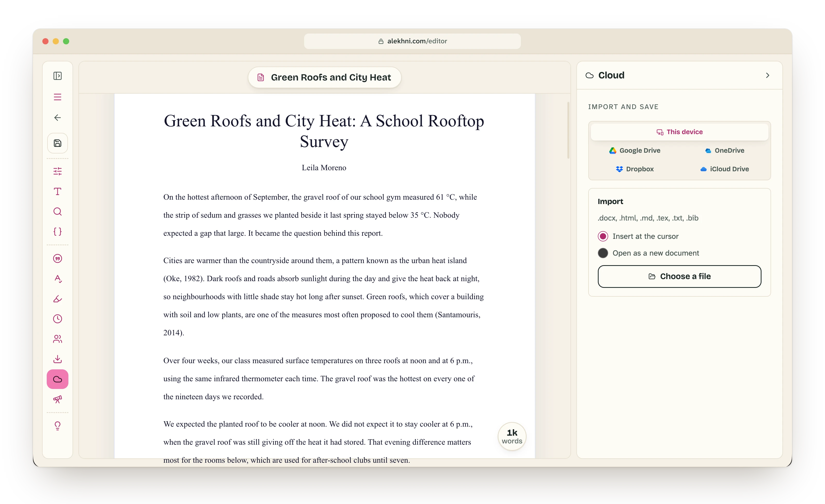Switch to the Dropbox tab

634,169
